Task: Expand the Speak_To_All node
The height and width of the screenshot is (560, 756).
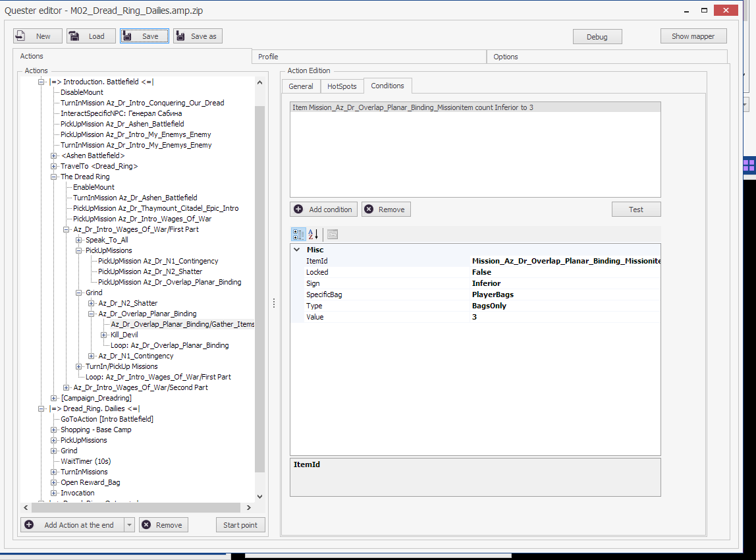Action: point(79,240)
